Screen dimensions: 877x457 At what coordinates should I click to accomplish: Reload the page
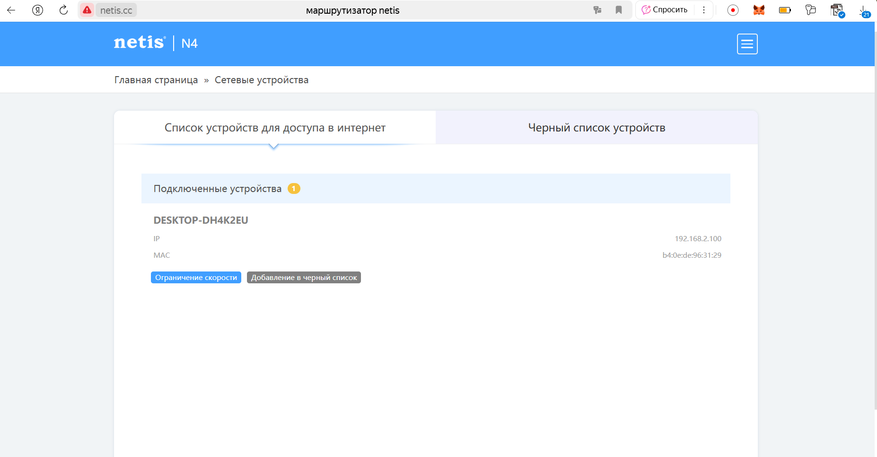[63, 10]
